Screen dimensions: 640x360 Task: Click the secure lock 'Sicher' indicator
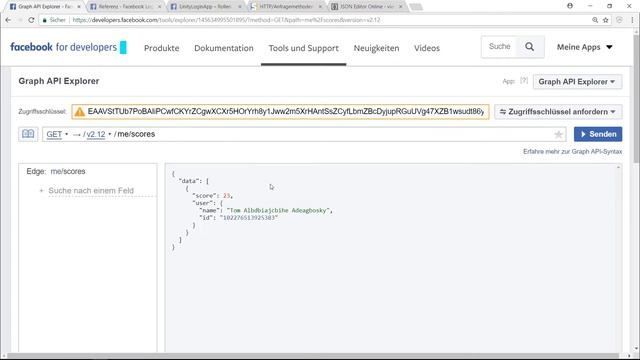point(54,20)
